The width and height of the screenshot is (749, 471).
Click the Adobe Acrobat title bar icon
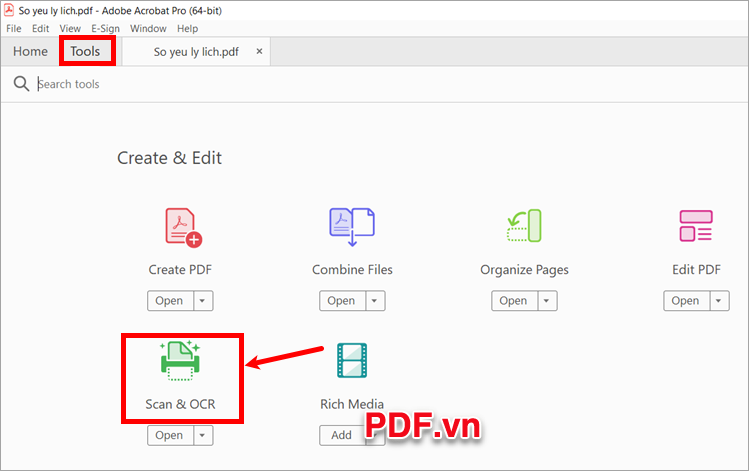9,9
